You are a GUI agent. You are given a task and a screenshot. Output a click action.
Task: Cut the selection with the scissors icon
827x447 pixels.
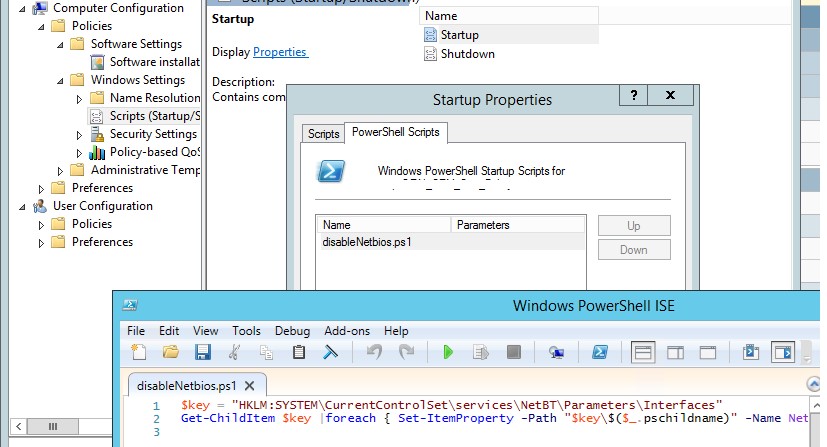[235, 352]
